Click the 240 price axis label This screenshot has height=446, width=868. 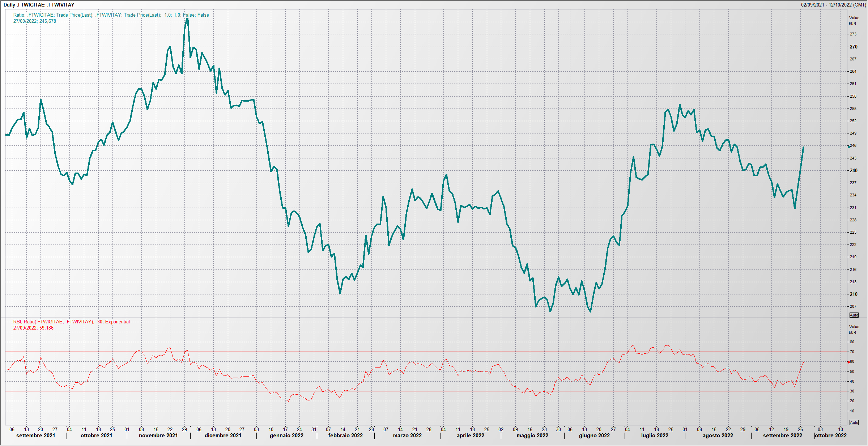[854, 170]
